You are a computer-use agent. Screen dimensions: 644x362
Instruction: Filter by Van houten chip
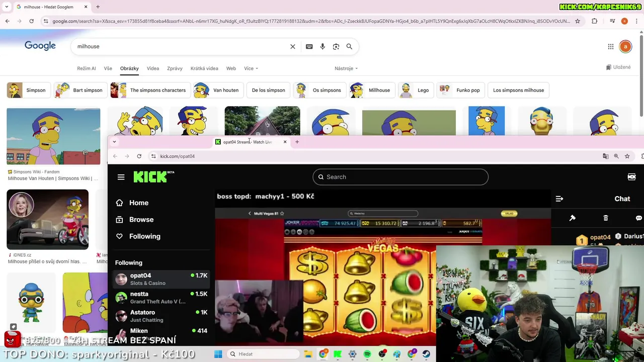218,90
